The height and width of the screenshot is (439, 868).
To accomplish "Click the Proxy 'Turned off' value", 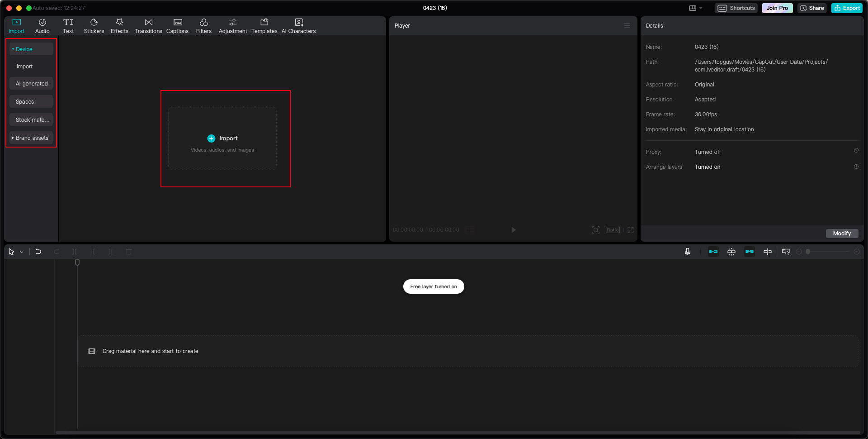I will (708, 152).
